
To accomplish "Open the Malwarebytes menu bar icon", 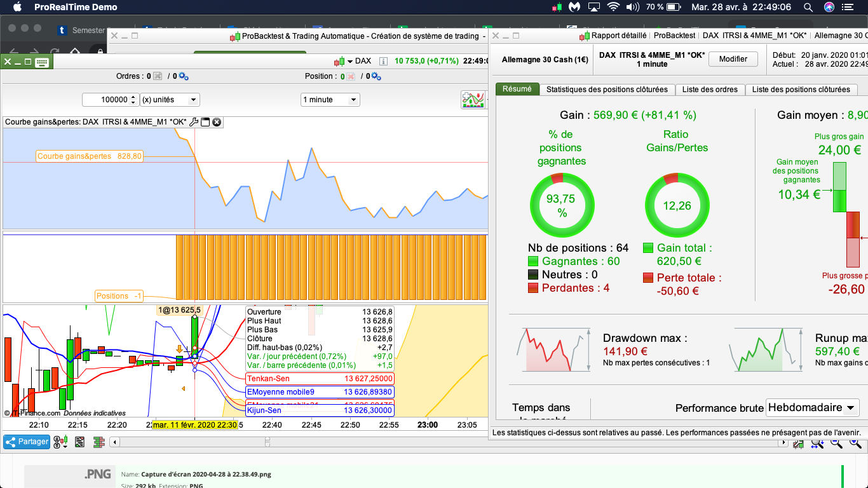I will click(574, 7).
